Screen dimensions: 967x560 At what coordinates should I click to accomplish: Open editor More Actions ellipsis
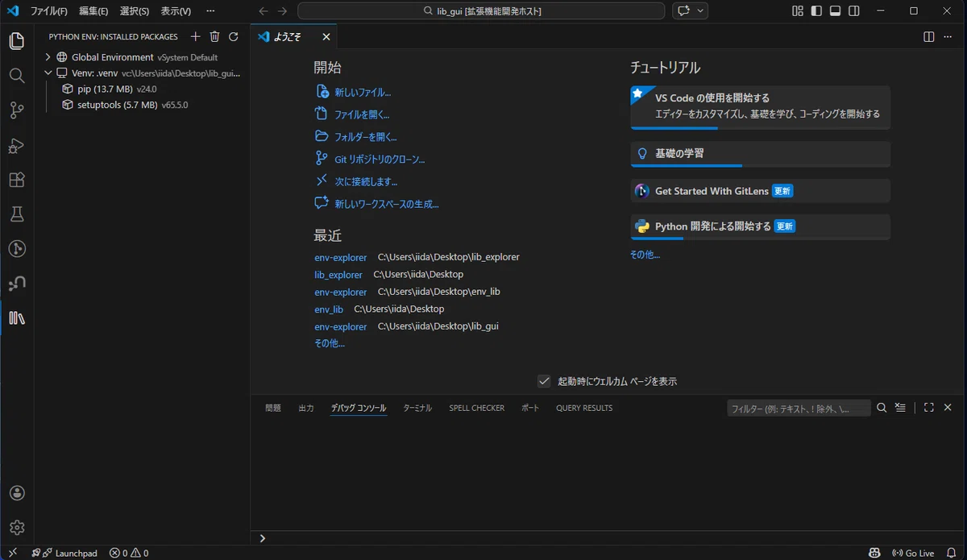(x=948, y=37)
